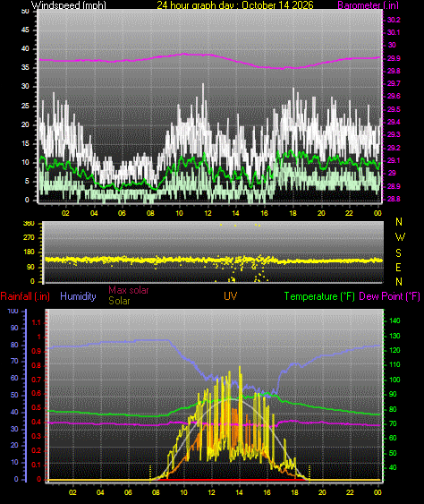Screen dimensions: 424x504
Task: Click the 50 mark on the blue humidity axis
Action: [14, 395]
